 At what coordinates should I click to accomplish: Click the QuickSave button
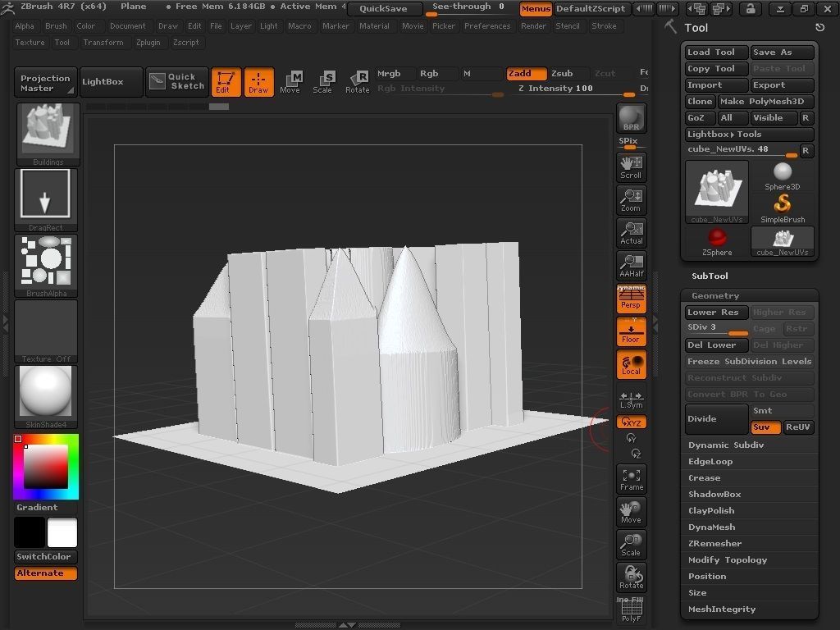[x=384, y=8]
